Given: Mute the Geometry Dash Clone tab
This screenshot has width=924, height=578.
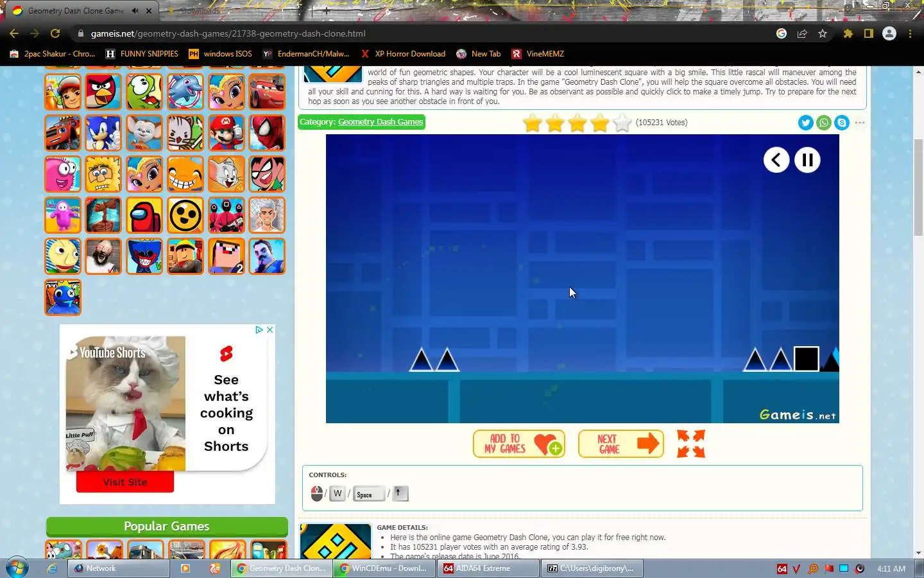Looking at the screenshot, I should (x=135, y=11).
